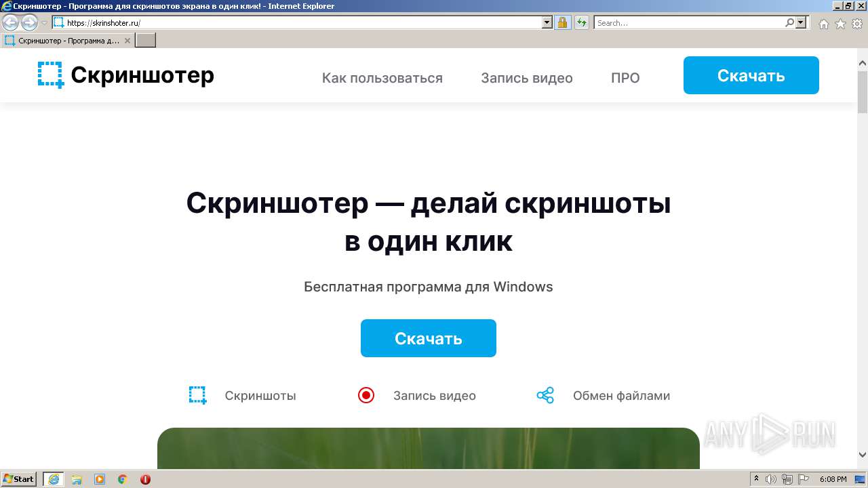Click the Search box field

[x=689, y=22]
